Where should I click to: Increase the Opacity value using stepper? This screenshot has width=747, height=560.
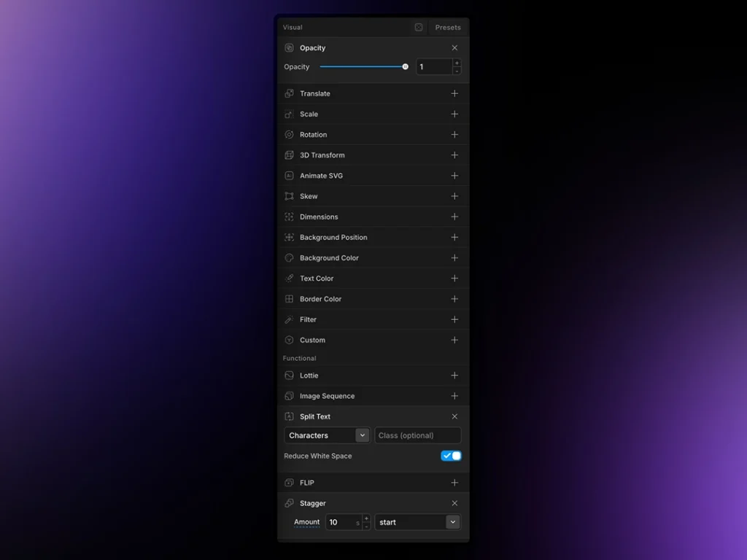coord(457,63)
